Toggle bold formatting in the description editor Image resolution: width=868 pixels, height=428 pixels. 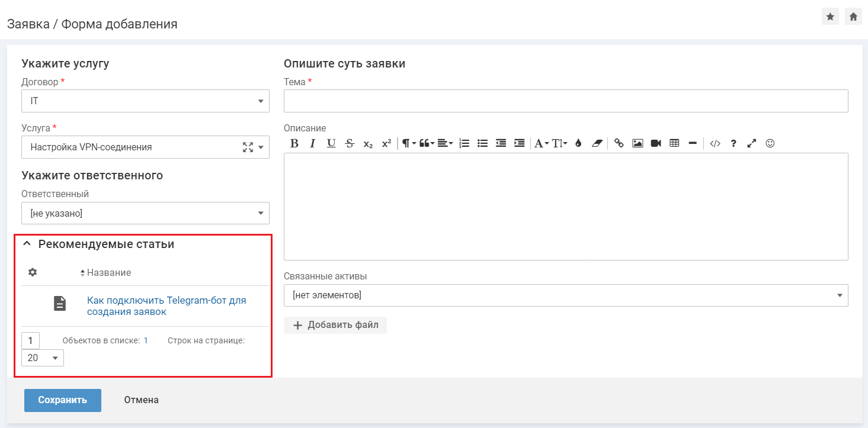(294, 143)
